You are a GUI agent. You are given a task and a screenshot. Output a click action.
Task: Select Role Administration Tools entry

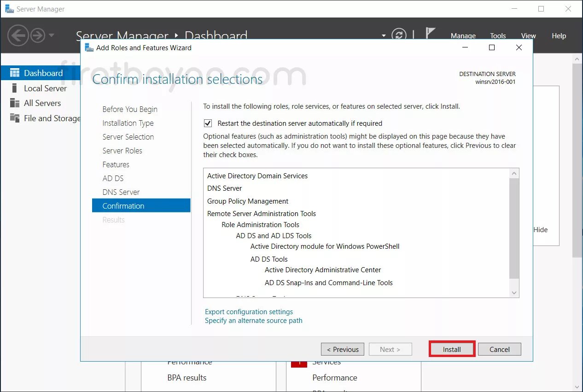point(260,225)
